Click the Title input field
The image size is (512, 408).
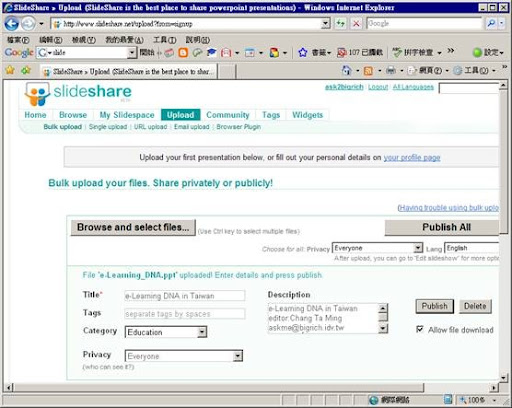(185, 296)
